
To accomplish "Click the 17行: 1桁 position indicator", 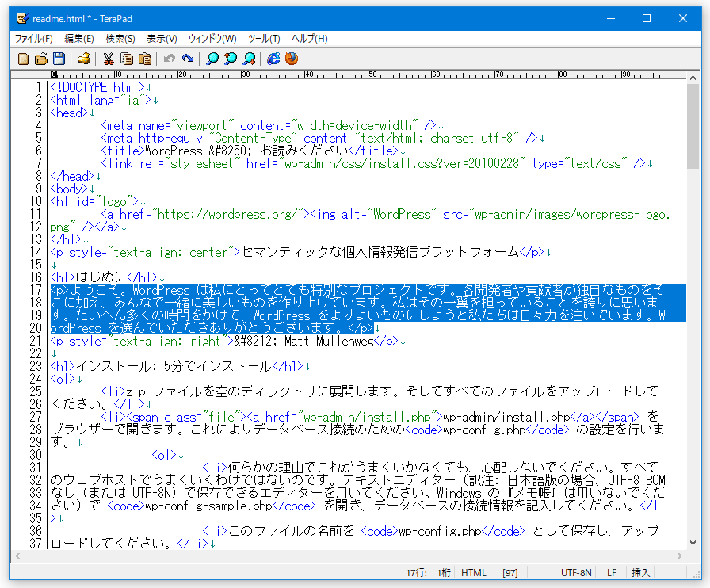I will coord(429,573).
